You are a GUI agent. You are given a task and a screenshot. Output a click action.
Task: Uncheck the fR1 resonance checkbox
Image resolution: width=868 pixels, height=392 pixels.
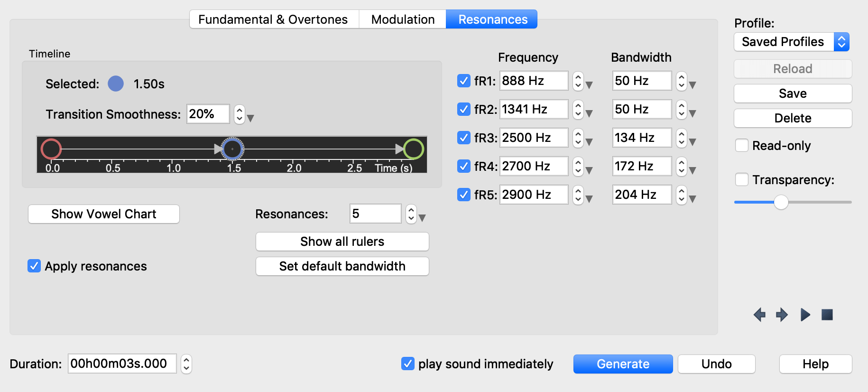tap(463, 81)
